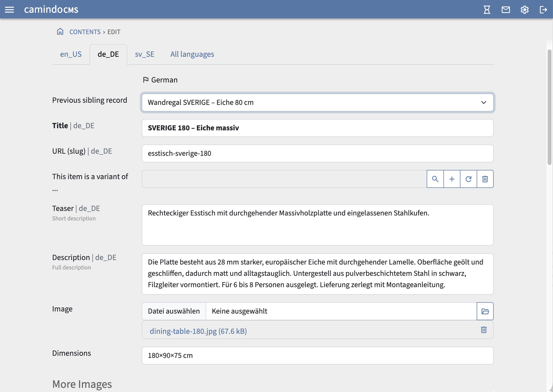
Task: Click the EDIT breadcrumb text
Action: (114, 32)
